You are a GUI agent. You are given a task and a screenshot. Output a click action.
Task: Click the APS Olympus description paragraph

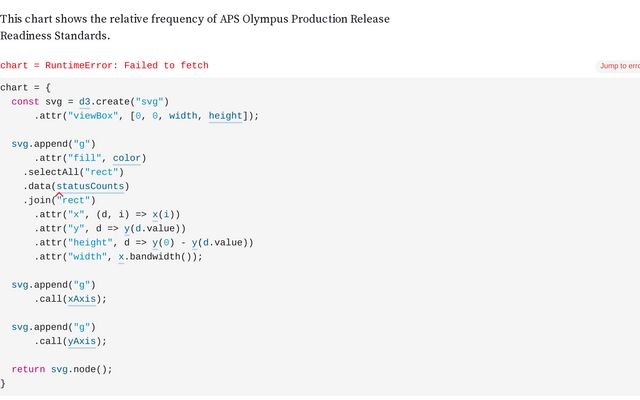(x=195, y=27)
